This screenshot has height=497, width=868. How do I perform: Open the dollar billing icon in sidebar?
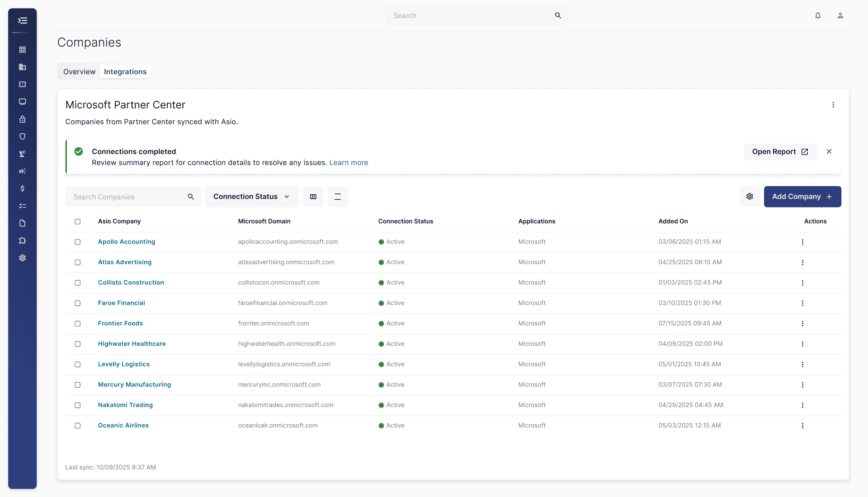(x=22, y=188)
